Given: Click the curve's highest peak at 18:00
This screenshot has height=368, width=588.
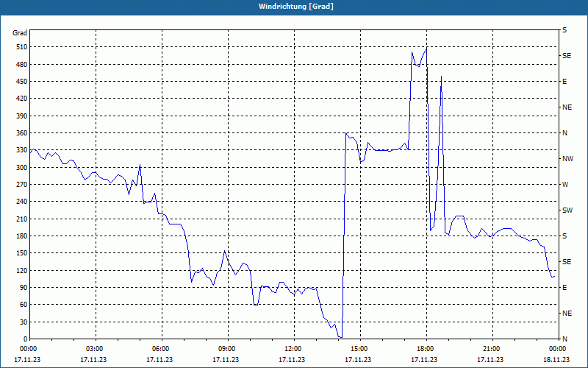Looking at the screenshot, I should [426, 49].
